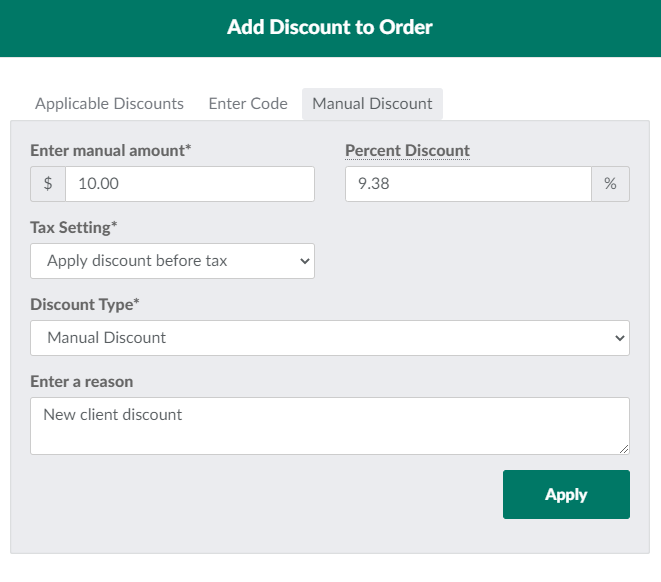
Task: Open the Tax Setting dropdown
Action: (x=172, y=261)
